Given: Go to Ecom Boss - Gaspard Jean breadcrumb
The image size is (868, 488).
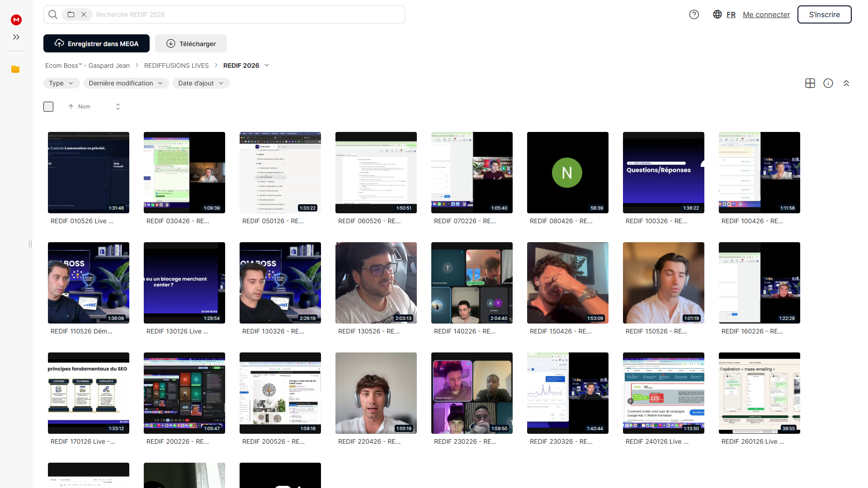Looking at the screenshot, I should tap(87, 66).
